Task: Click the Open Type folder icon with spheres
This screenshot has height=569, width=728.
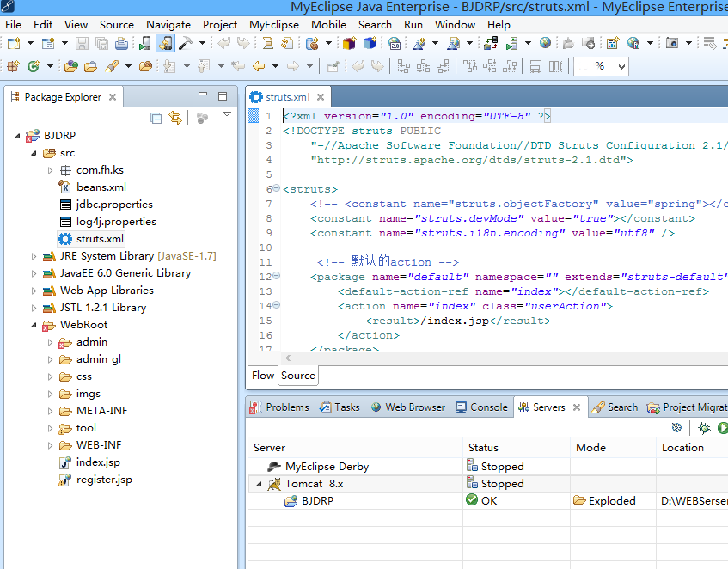Action: [x=71, y=66]
